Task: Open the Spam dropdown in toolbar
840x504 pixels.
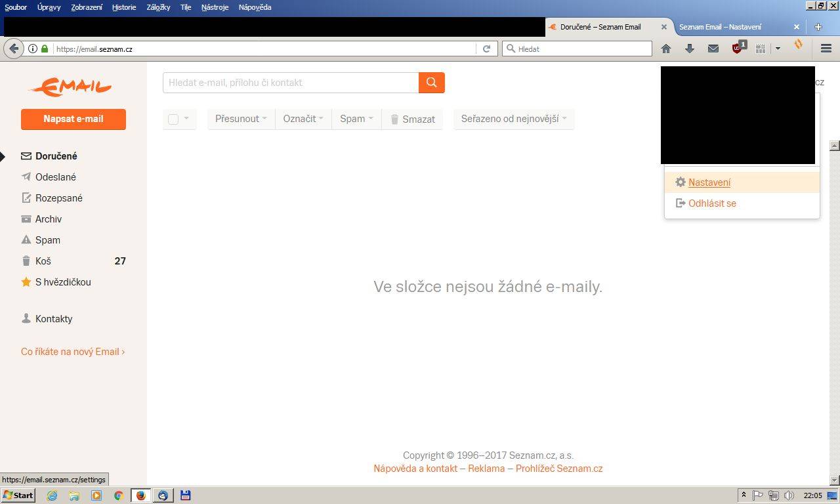Action: point(356,119)
